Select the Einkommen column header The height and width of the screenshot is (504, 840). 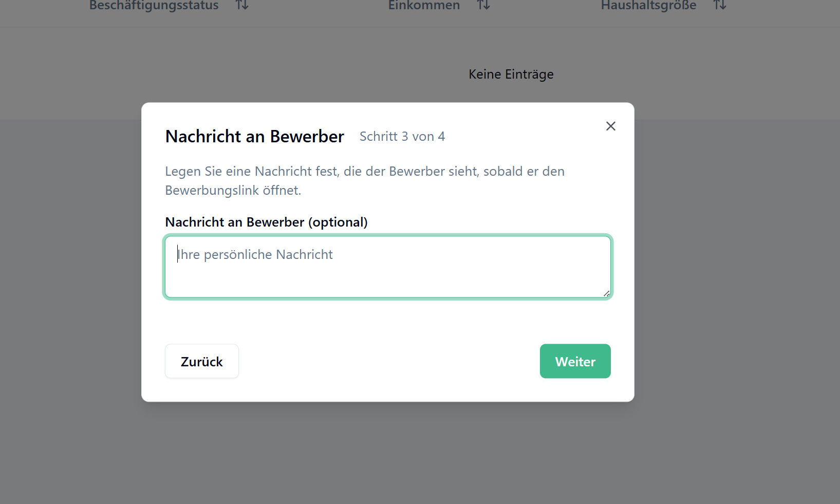423,6
